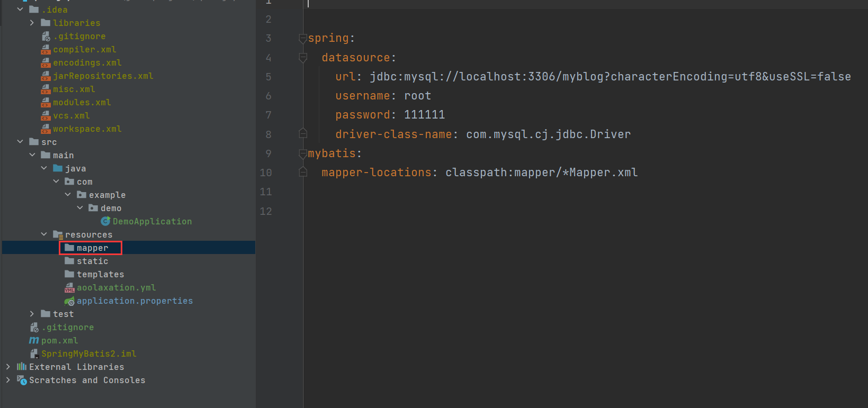Click the encodings.xml file icon
The width and height of the screenshot is (868, 408).
pos(46,62)
